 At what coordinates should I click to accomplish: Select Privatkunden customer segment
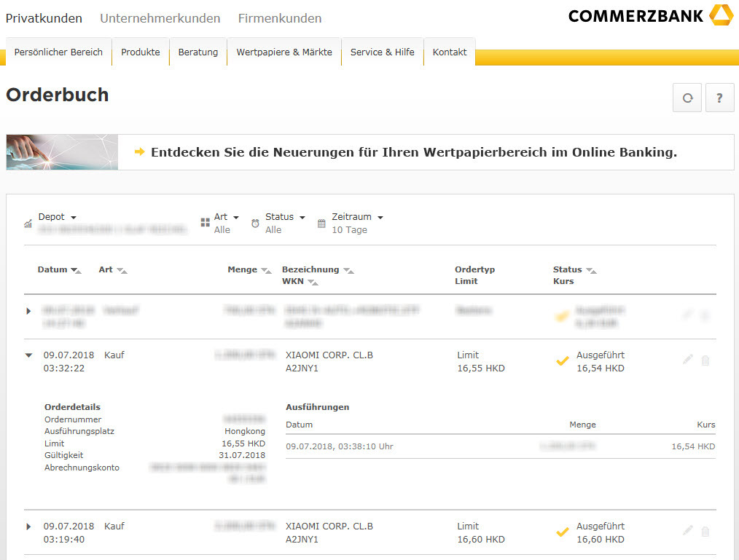pyautogui.click(x=44, y=18)
